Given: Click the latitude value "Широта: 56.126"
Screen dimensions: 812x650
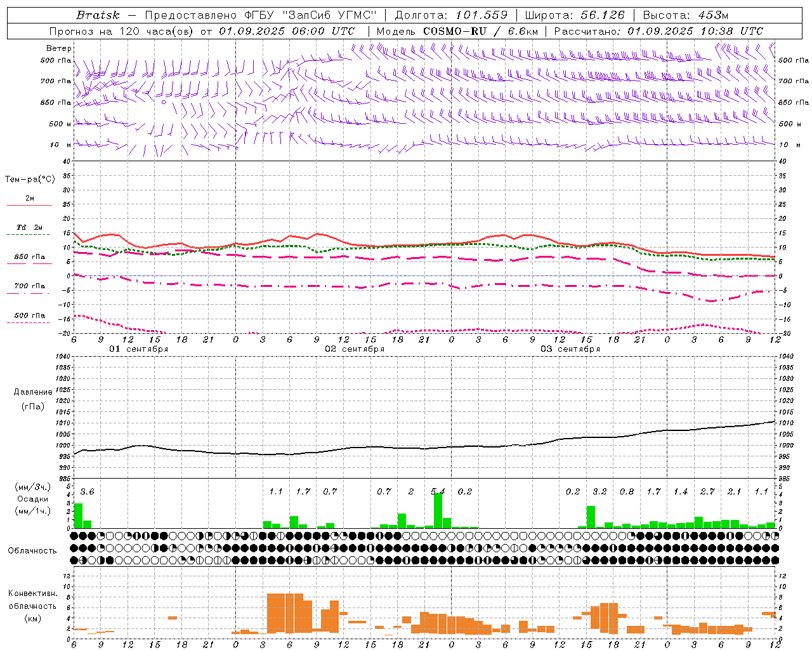Looking at the screenshot, I should pos(575,15).
